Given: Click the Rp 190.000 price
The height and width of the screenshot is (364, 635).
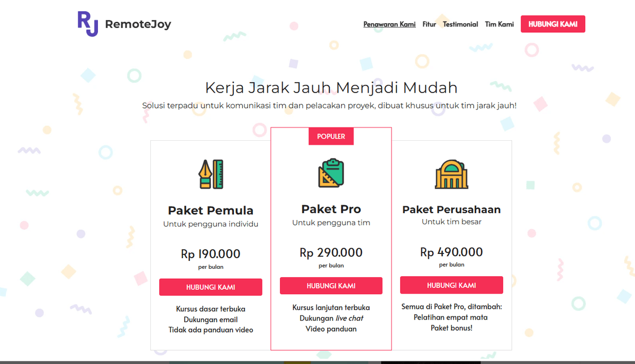Looking at the screenshot, I should click(x=211, y=254).
